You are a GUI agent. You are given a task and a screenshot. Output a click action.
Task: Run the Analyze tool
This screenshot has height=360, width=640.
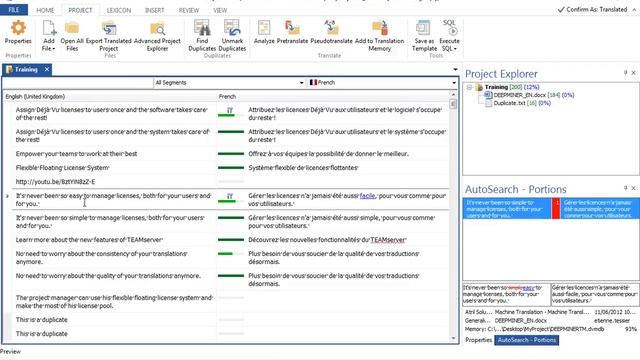coord(264,28)
